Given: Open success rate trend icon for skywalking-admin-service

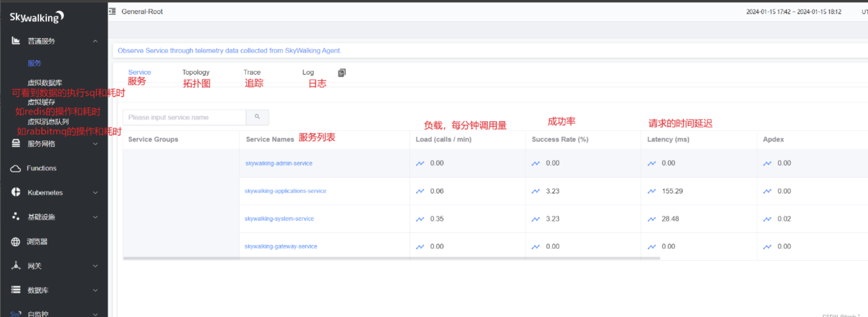Looking at the screenshot, I should (536, 163).
